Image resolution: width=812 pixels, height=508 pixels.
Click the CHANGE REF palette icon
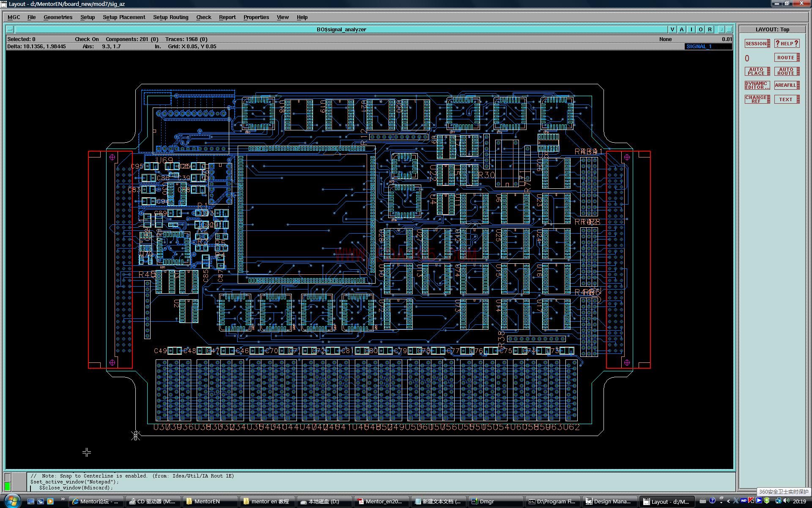pos(757,99)
